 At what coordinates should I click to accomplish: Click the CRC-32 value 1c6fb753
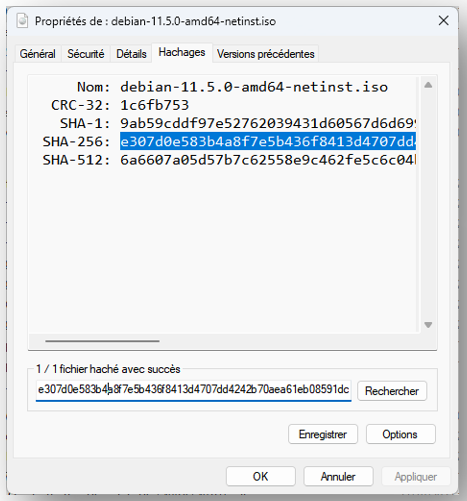tap(155, 105)
